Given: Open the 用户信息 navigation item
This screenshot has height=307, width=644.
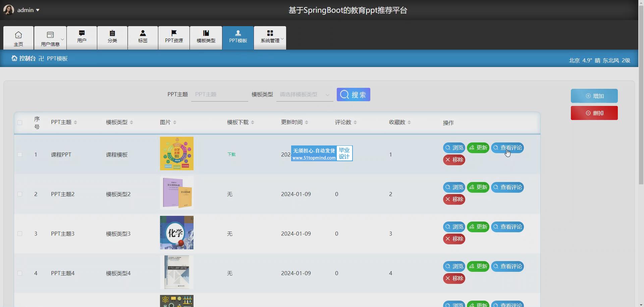Looking at the screenshot, I should 50,38.
